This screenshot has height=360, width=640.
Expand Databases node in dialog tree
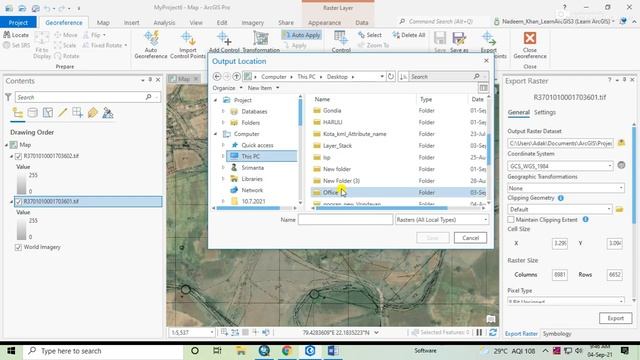coord(223,111)
